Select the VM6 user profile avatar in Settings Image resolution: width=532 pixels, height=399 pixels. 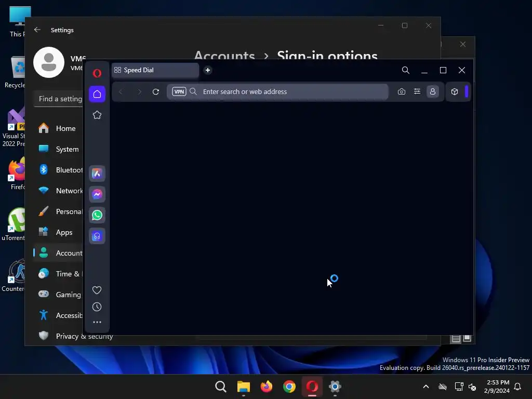coord(49,62)
